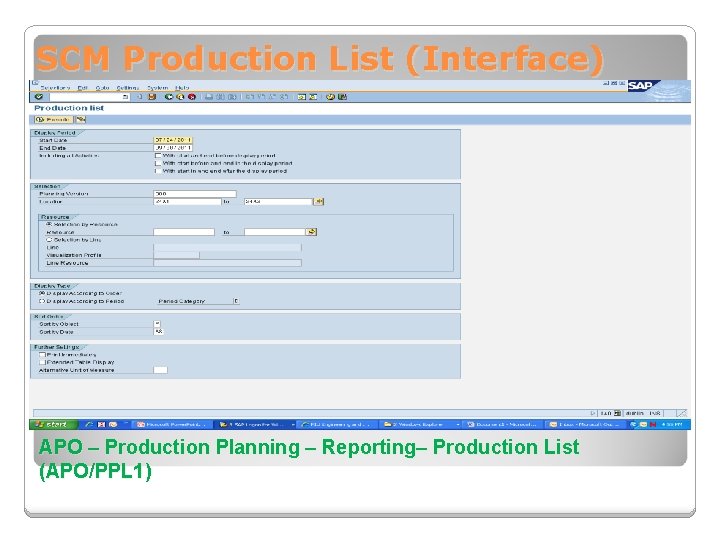This screenshot has height=540, width=720.
Task: Open the Goto menu
Action: tap(102, 88)
